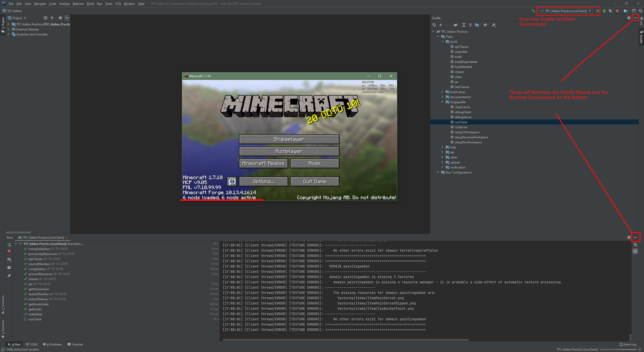This screenshot has height=352, width=644.
Task: Refresh all Gradle projects icon
Action: 434,25
